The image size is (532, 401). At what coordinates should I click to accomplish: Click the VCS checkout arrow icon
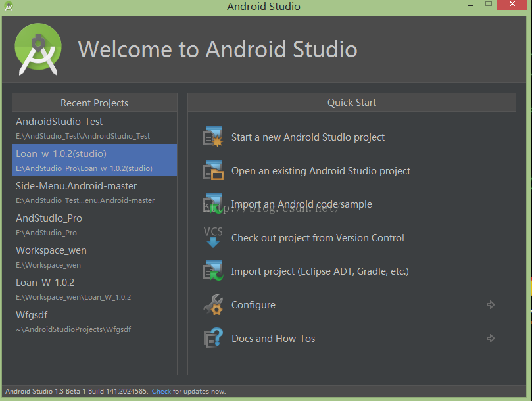pyautogui.click(x=213, y=237)
